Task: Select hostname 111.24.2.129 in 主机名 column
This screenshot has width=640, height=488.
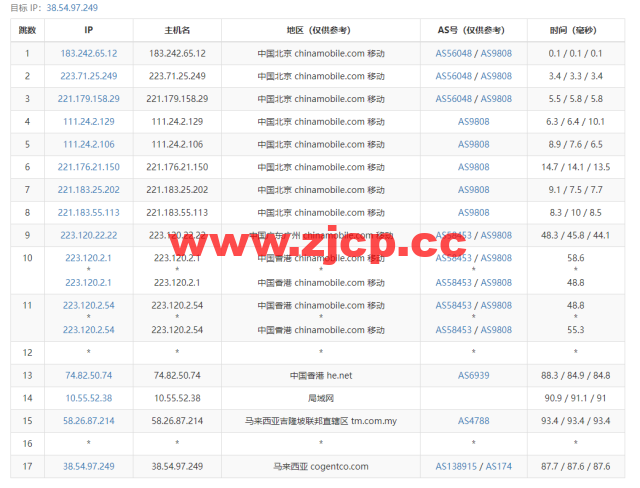Action: coord(177,122)
